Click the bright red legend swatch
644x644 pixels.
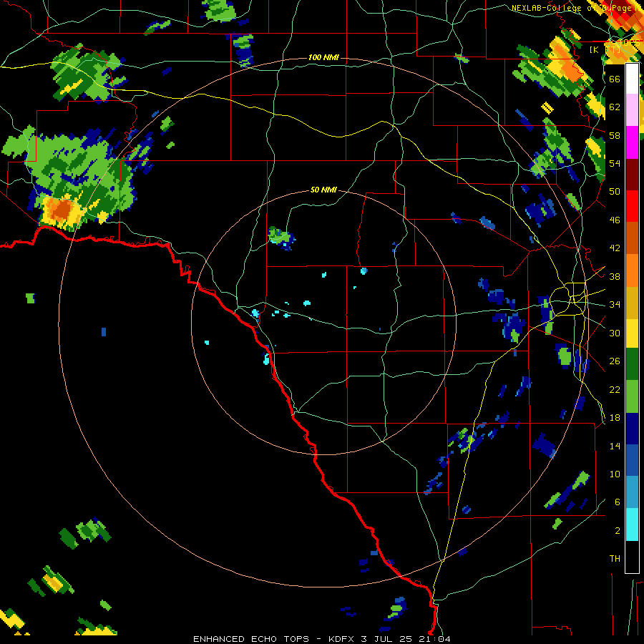tap(632, 206)
